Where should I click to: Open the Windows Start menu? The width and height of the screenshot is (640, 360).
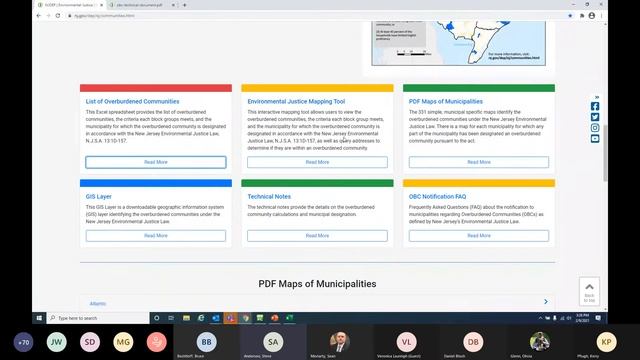[39, 318]
